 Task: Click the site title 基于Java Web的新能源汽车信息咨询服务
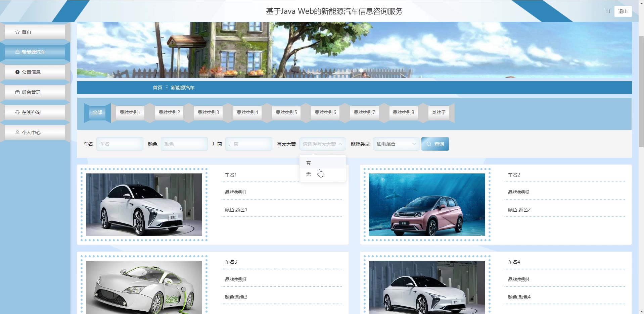click(334, 11)
